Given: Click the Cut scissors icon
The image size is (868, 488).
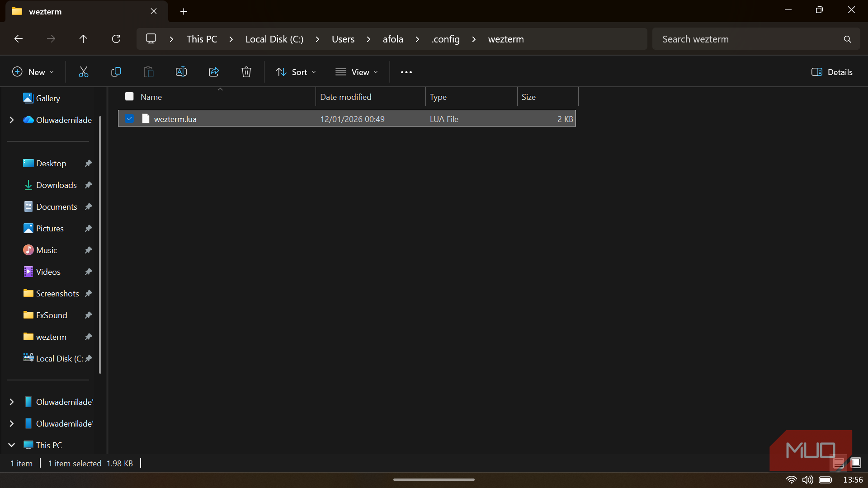Looking at the screenshot, I should 84,72.
